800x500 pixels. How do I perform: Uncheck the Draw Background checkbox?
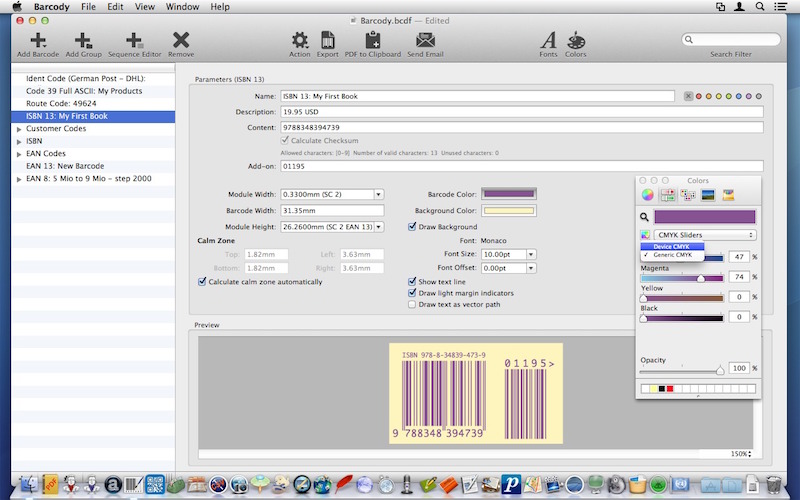[413, 227]
